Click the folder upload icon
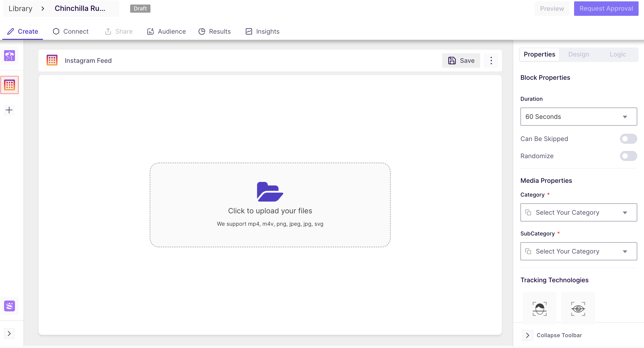This screenshot has width=644, height=348. (x=270, y=192)
